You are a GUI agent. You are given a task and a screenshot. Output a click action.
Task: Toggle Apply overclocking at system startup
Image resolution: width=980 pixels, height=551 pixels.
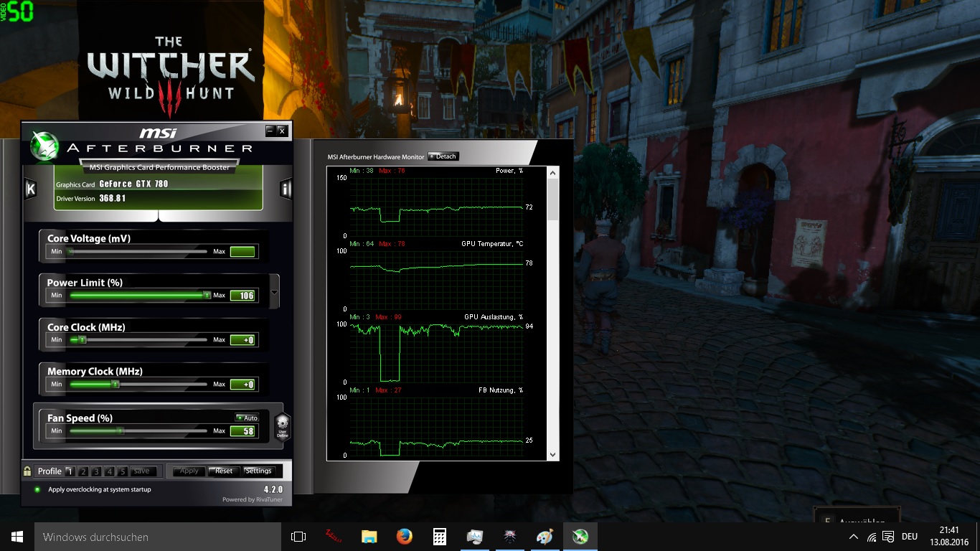pyautogui.click(x=37, y=489)
